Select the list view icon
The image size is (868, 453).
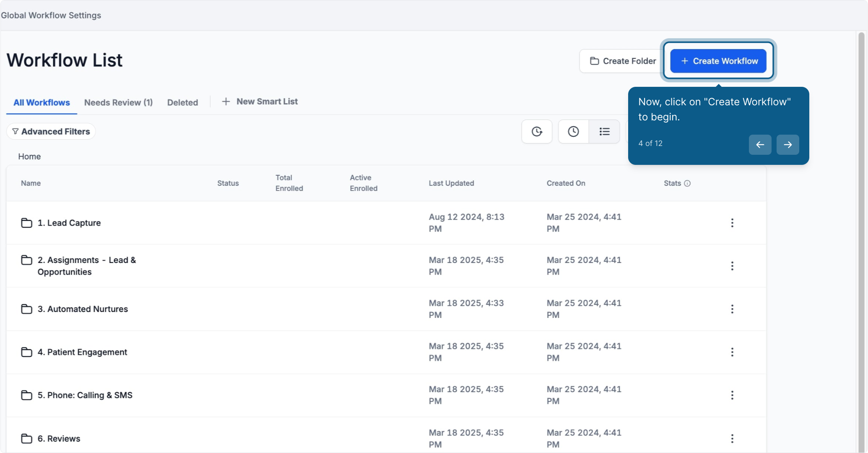click(604, 131)
